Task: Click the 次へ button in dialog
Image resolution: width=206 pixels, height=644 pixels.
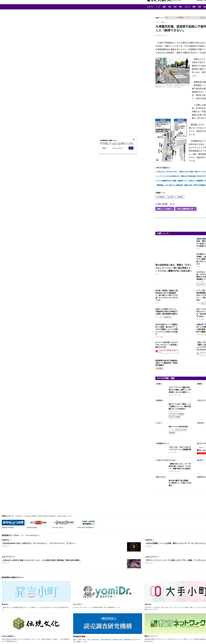Action: (131, 148)
